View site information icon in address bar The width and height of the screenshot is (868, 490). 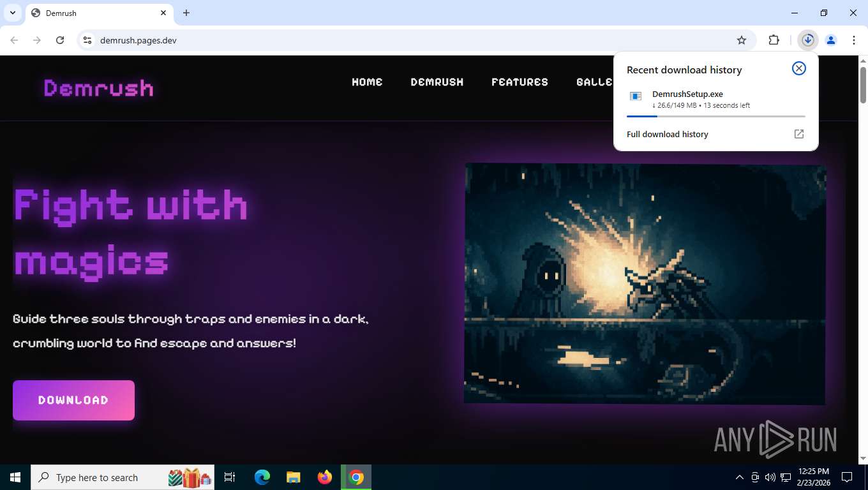coord(88,40)
